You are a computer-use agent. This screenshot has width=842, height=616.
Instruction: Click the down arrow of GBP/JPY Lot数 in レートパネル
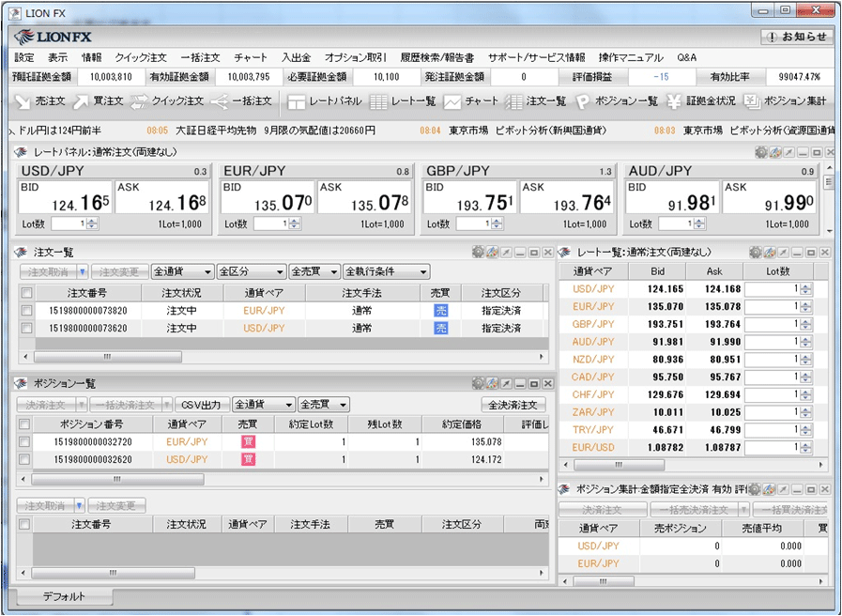pos(498,226)
